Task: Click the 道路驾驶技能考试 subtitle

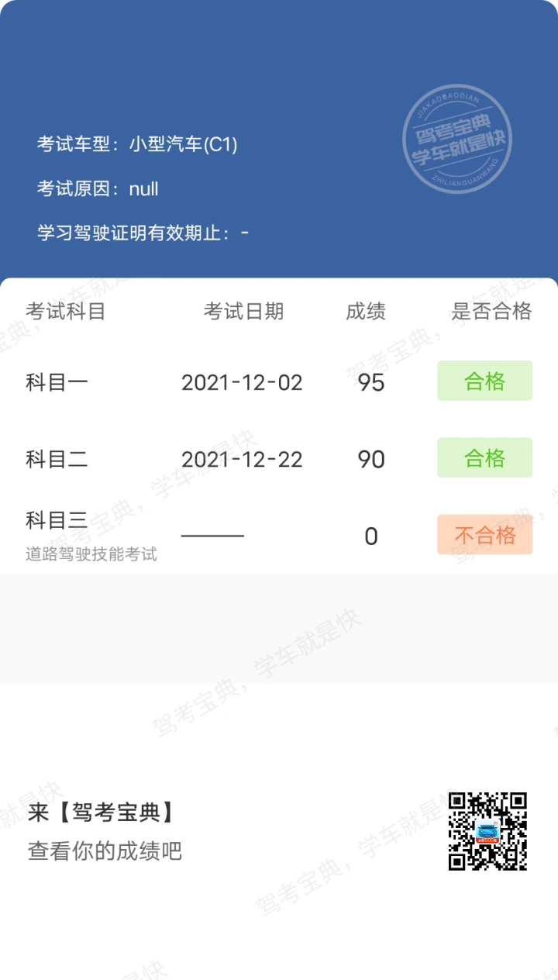Action: [91, 554]
